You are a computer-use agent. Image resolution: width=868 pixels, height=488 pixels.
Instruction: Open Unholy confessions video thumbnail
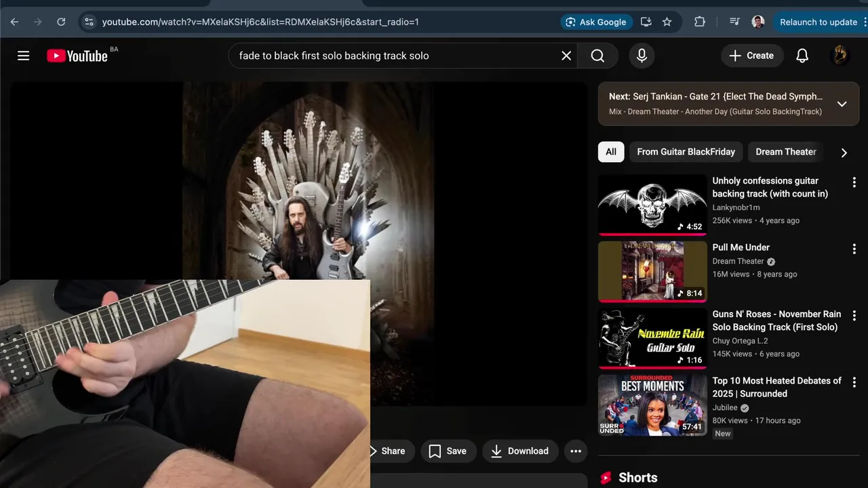point(652,205)
